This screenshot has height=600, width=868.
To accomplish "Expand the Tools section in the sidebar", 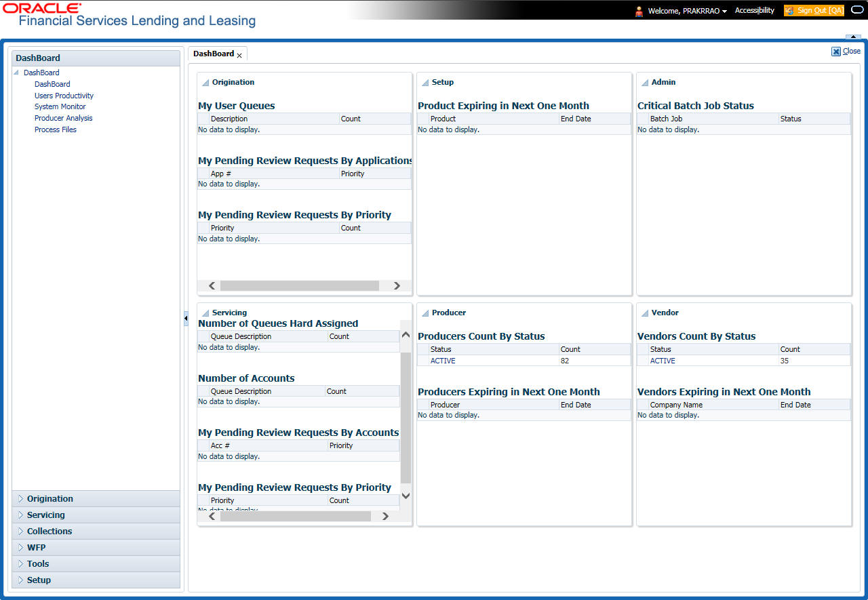I will 96,564.
